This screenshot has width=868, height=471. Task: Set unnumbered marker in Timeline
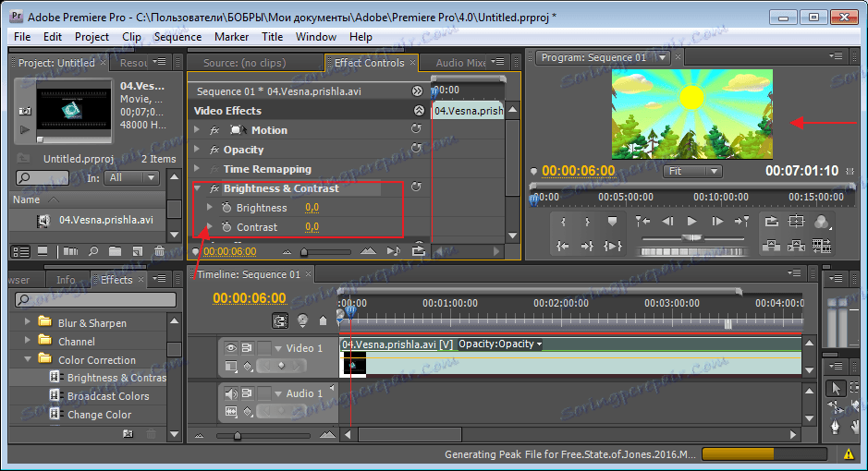324,320
